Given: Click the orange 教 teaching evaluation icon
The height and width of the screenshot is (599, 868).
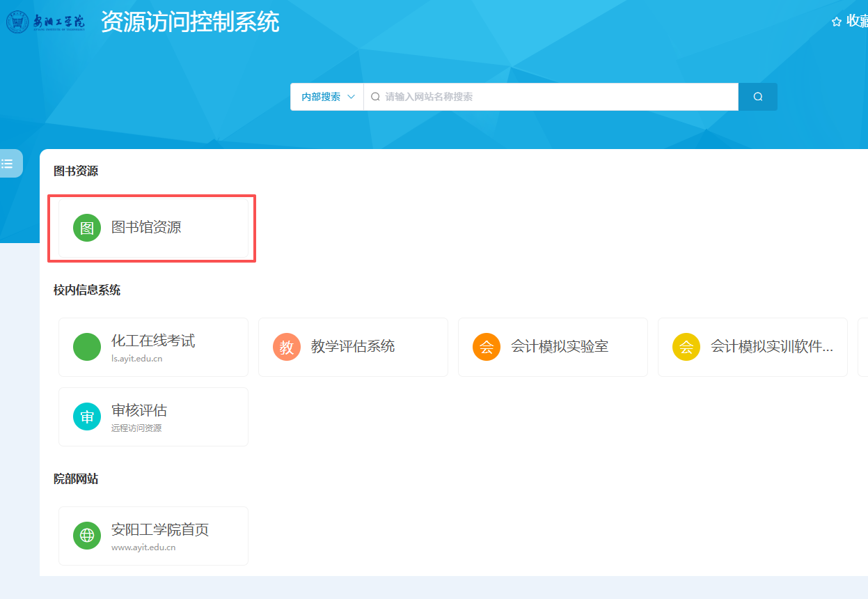Looking at the screenshot, I should 287,347.
